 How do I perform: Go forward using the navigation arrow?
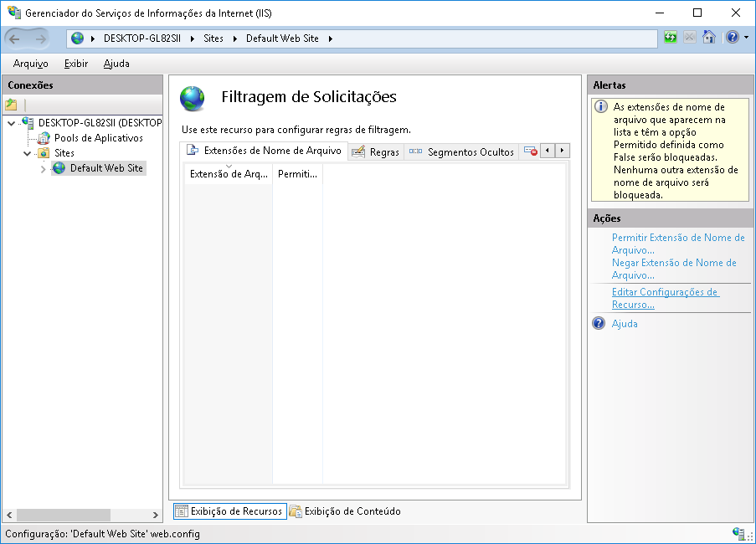click(x=41, y=39)
